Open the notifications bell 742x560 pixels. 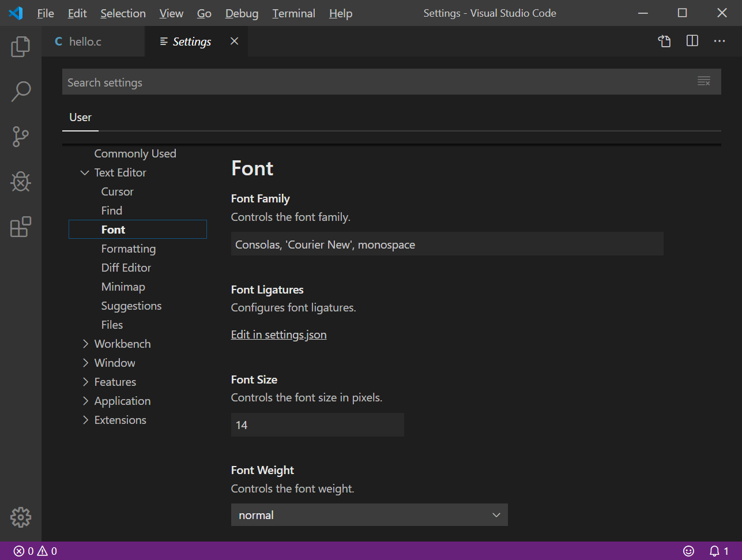click(x=718, y=551)
